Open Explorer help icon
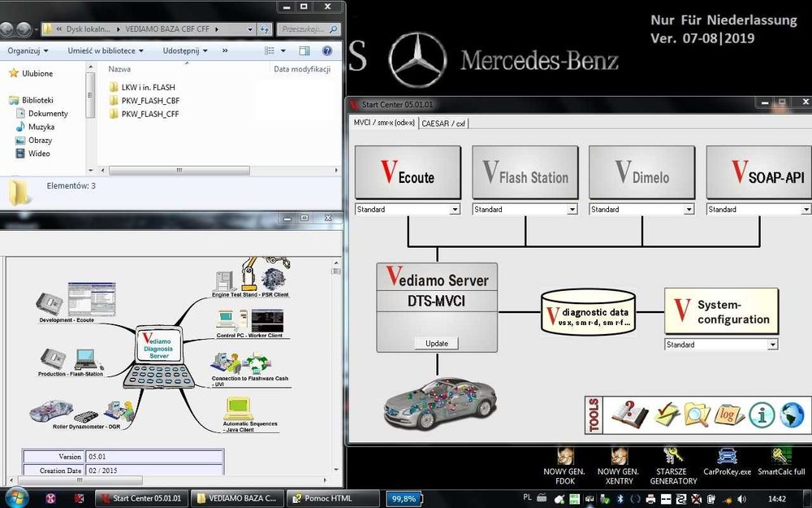 [x=326, y=50]
